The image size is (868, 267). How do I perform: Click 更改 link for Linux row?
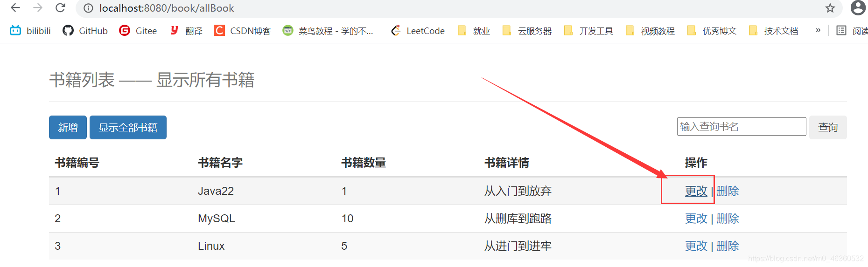tap(696, 246)
